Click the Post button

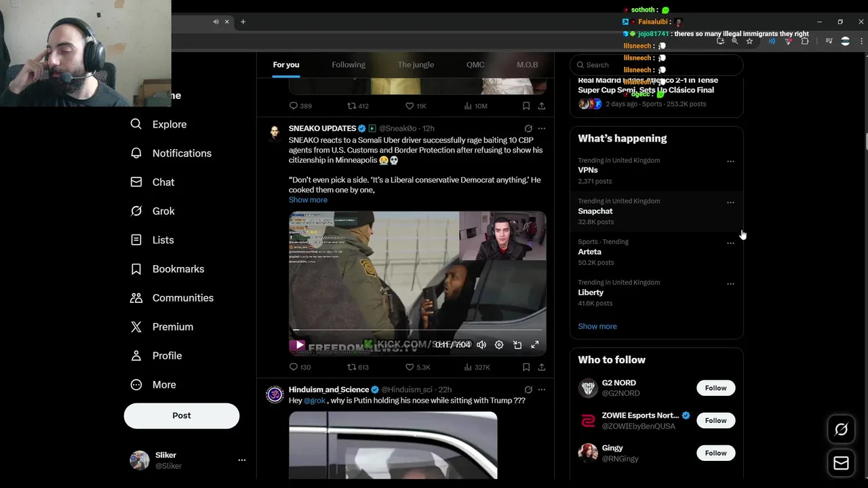click(182, 415)
